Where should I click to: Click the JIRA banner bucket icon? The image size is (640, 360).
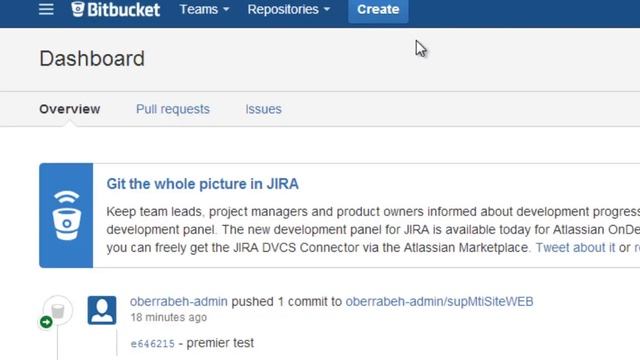click(66, 216)
